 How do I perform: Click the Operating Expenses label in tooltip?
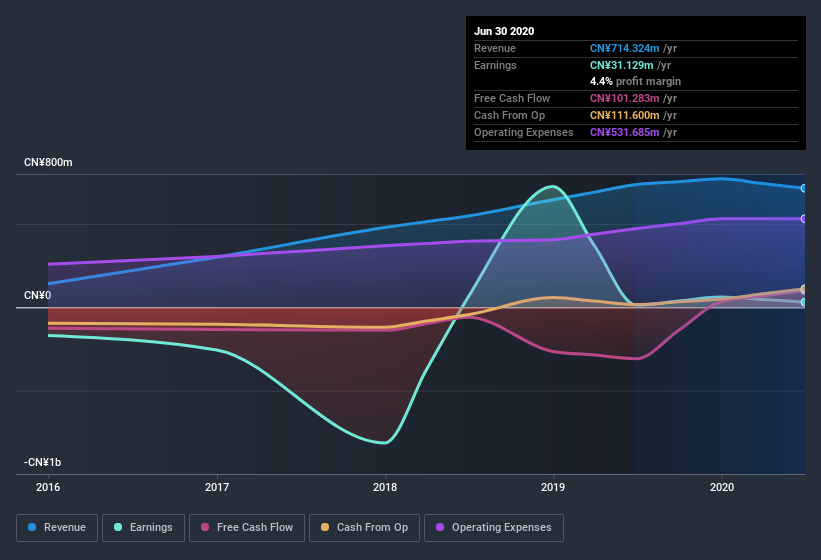click(x=524, y=132)
